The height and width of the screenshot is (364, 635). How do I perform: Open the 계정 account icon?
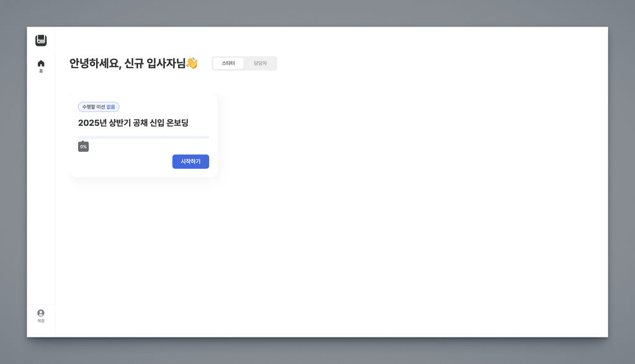click(x=41, y=316)
